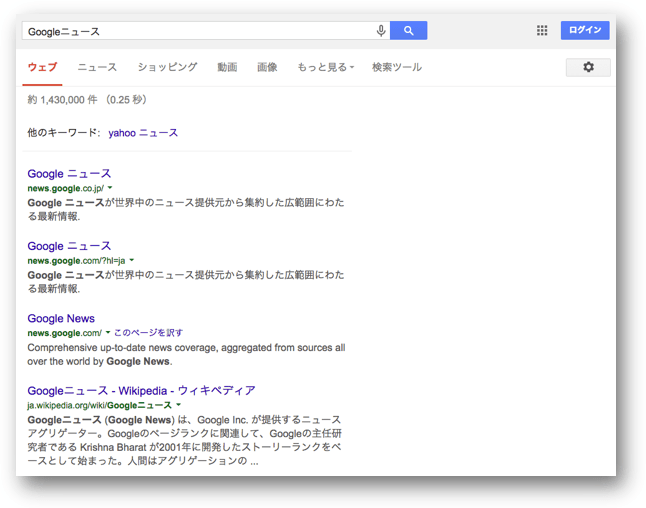Expand the arrow next to ja.wikipedia.org URL
The width and height of the screenshot is (646, 508).
(178, 405)
